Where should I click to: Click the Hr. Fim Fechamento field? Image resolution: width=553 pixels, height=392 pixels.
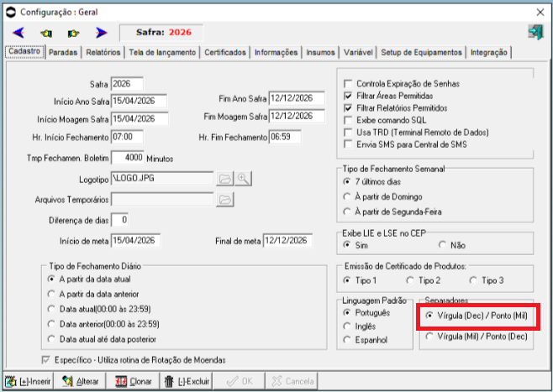pos(285,137)
